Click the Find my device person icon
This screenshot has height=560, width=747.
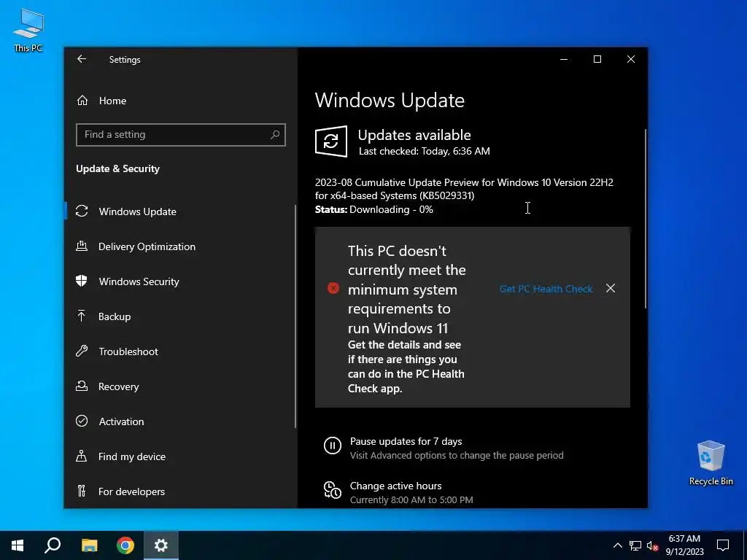coord(82,456)
